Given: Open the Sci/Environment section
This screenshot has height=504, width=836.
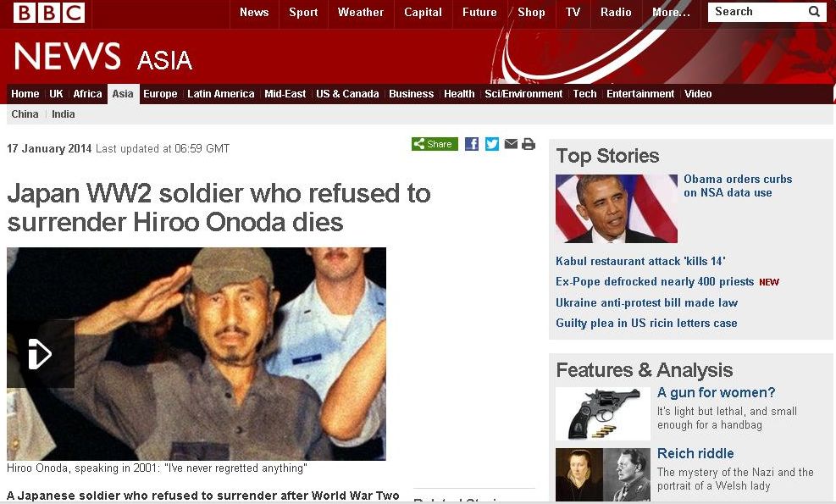Looking at the screenshot, I should [x=523, y=94].
